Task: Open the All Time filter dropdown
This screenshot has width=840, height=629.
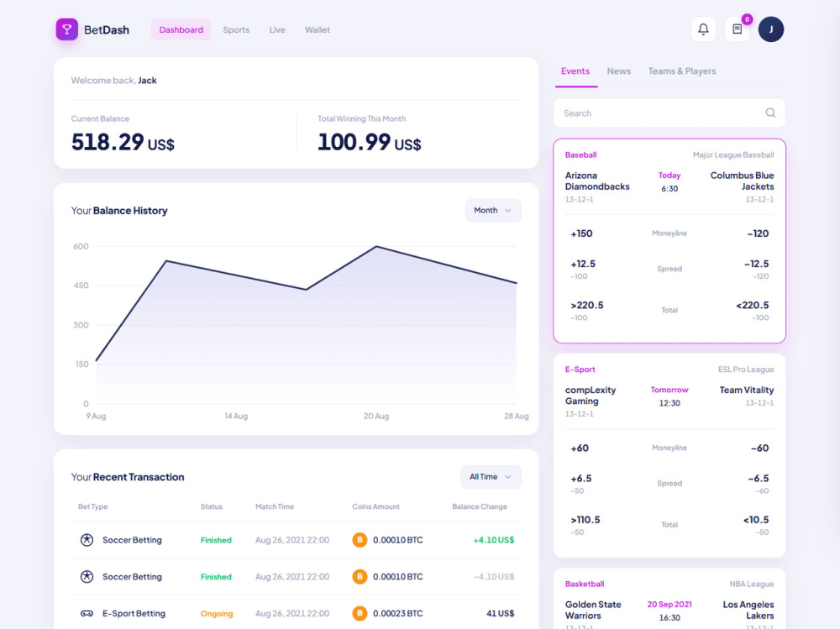Action: [491, 477]
